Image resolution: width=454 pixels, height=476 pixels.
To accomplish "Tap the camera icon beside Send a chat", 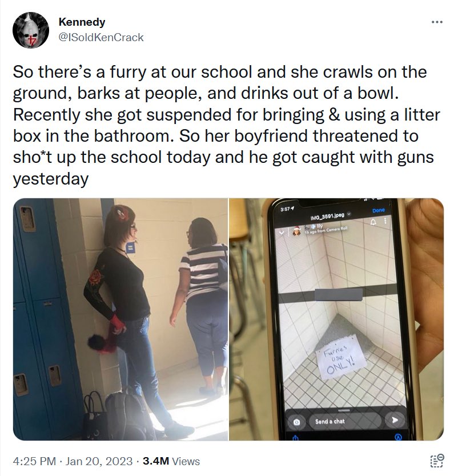I will [x=297, y=422].
